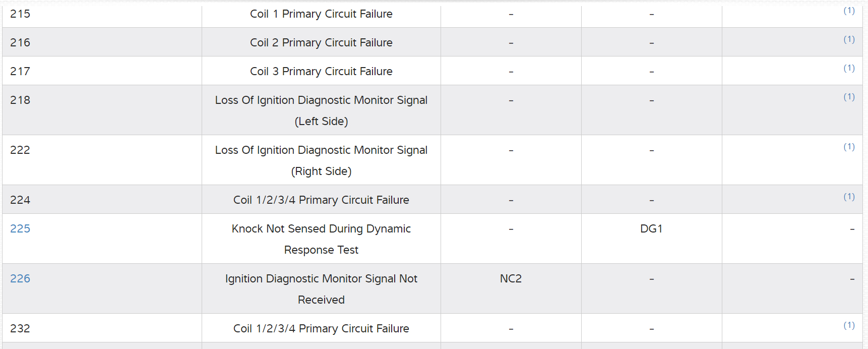868x349 pixels.
Task: Click the Right Side ignition monitor description
Action: coord(321,160)
